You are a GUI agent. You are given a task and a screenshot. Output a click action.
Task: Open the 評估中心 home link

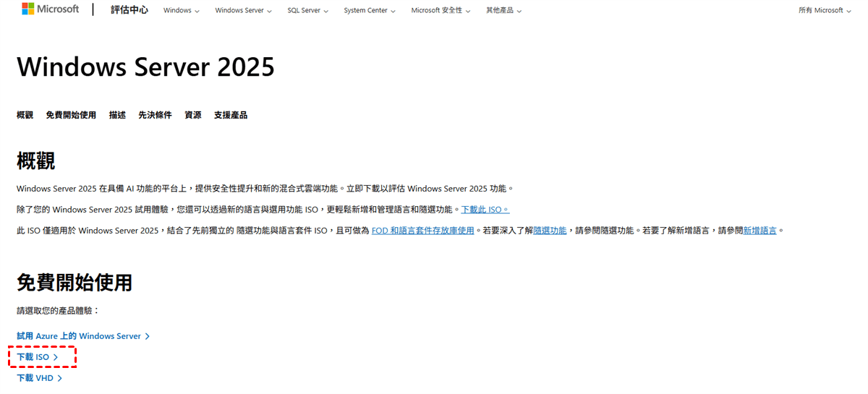click(x=129, y=10)
